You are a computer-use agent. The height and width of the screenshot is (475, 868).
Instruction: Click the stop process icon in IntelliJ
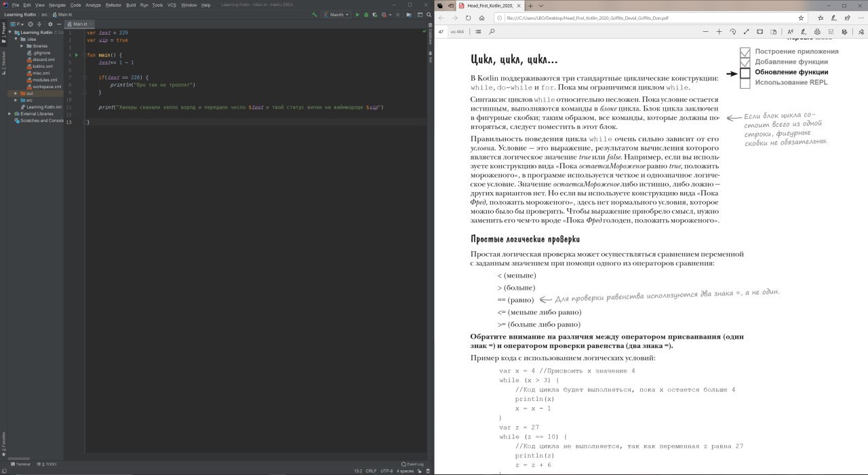(397, 14)
